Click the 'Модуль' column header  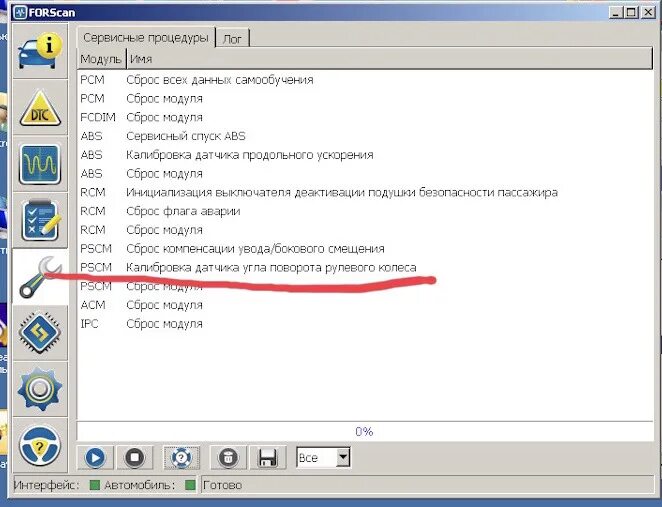tap(101, 59)
